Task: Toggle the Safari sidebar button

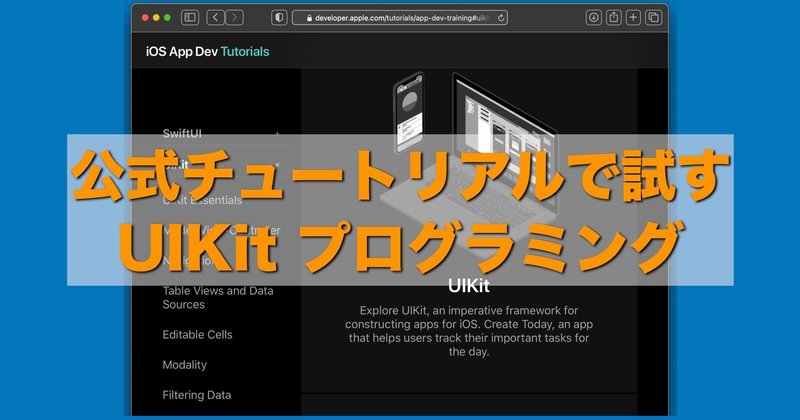Action: (190, 17)
